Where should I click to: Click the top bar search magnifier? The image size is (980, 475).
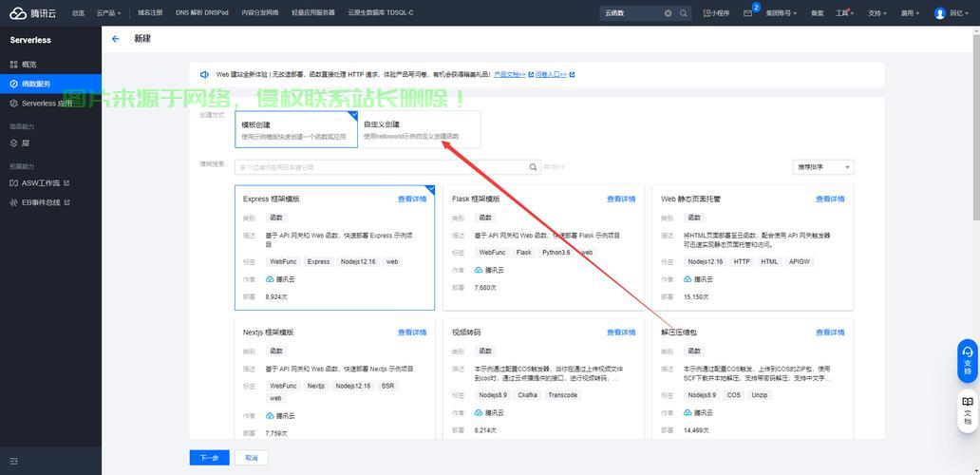point(684,13)
